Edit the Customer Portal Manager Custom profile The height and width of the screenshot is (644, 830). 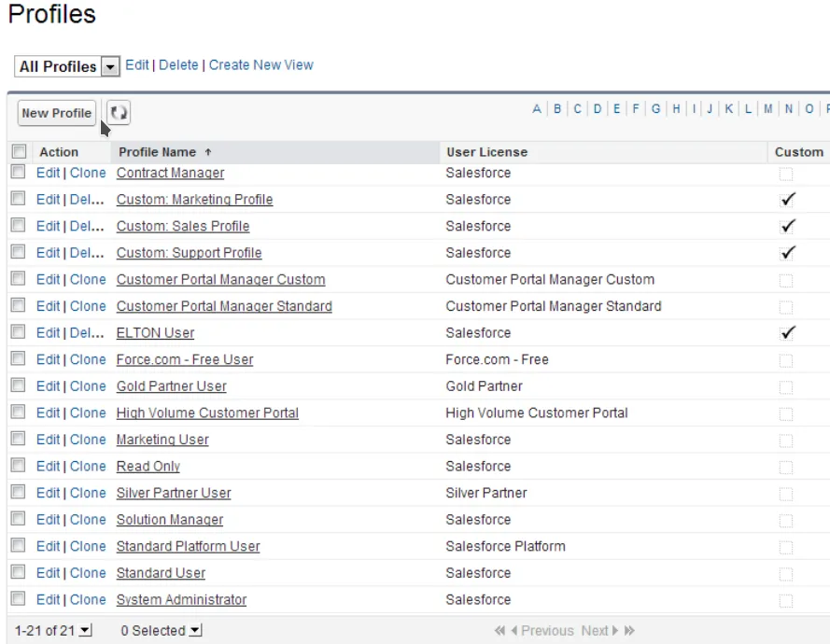point(49,279)
